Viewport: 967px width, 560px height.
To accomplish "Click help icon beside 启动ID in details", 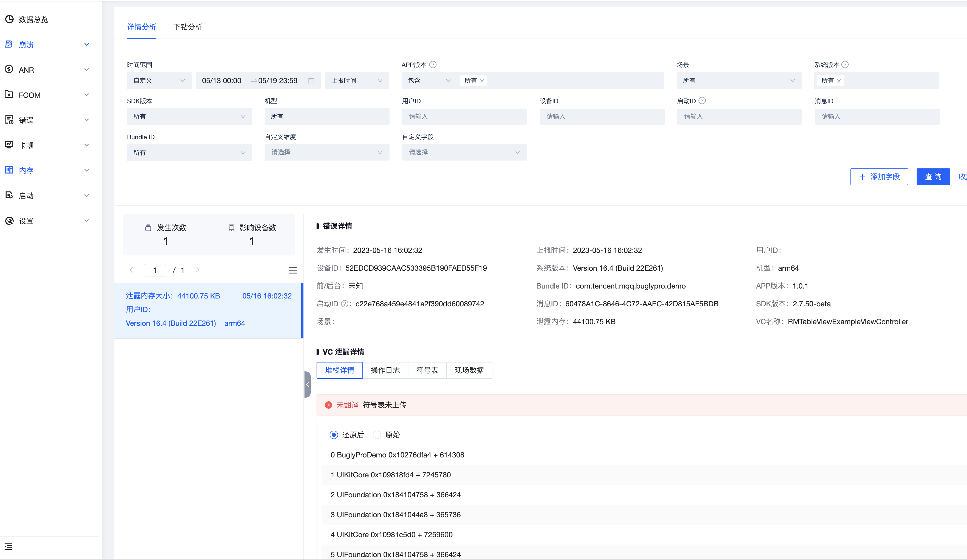I will [344, 304].
